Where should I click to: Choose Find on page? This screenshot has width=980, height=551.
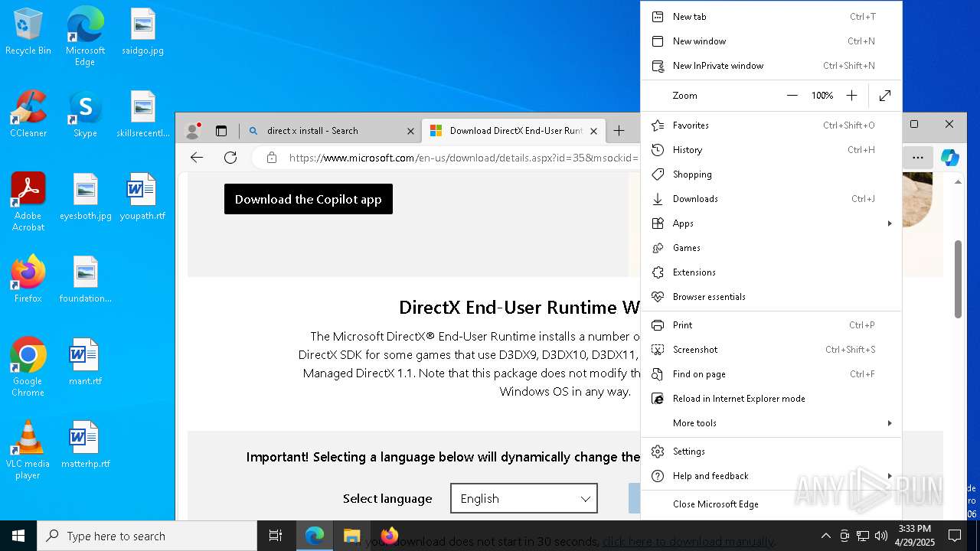[x=771, y=374]
